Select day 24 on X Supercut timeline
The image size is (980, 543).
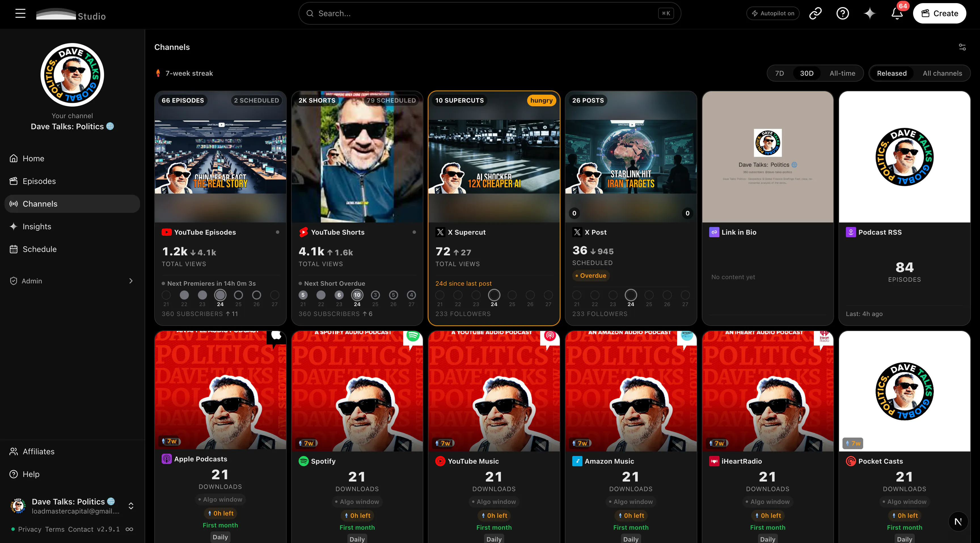494,295
